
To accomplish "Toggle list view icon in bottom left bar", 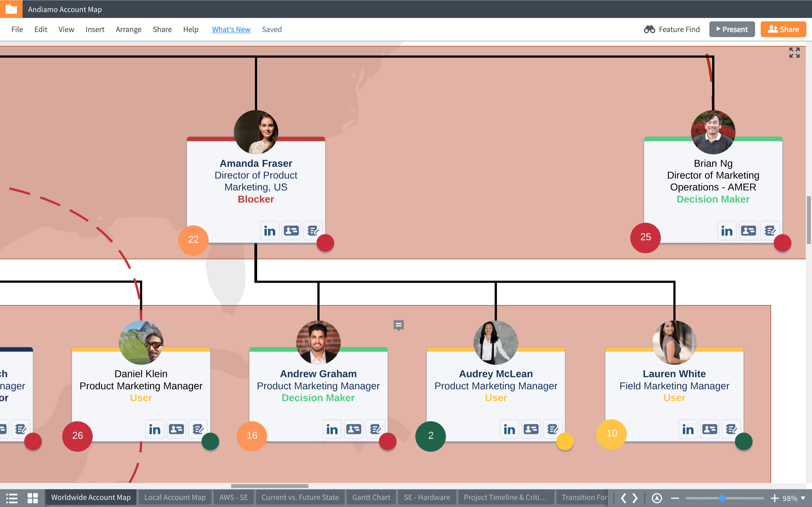I will coord(12,498).
